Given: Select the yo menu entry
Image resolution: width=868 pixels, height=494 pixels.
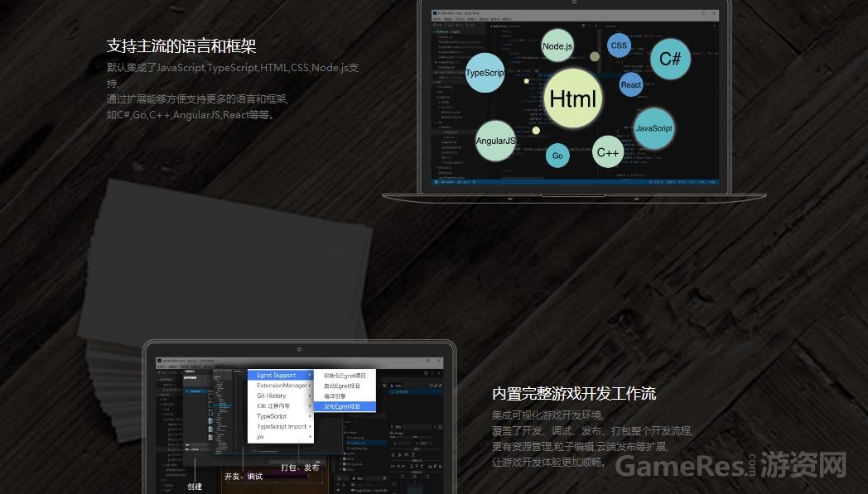Looking at the screenshot, I should click(x=281, y=437).
